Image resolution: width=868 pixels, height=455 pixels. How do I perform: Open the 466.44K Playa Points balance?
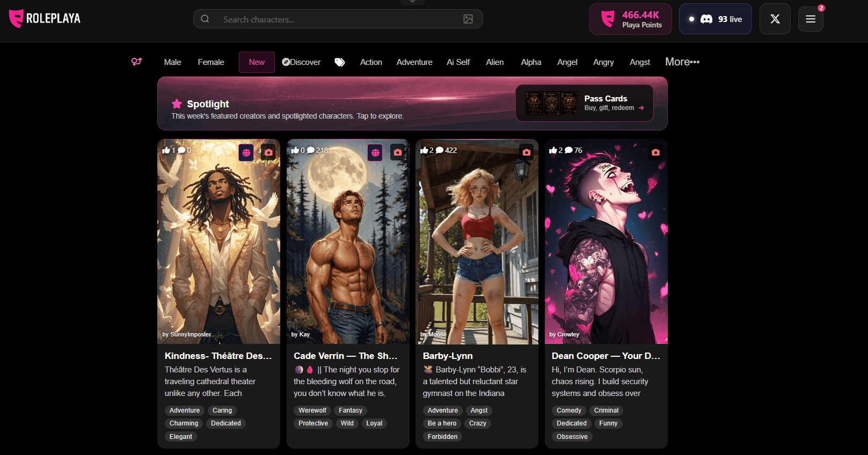[x=630, y=19]
